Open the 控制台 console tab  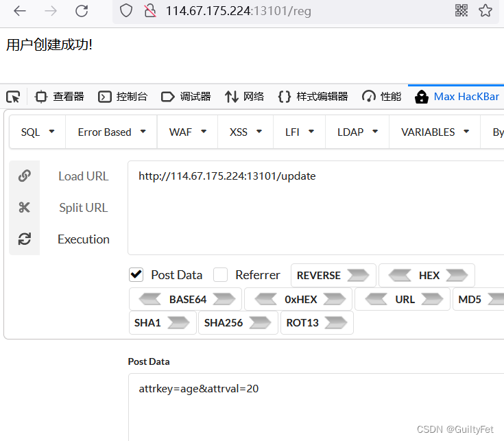click(123, 97)
